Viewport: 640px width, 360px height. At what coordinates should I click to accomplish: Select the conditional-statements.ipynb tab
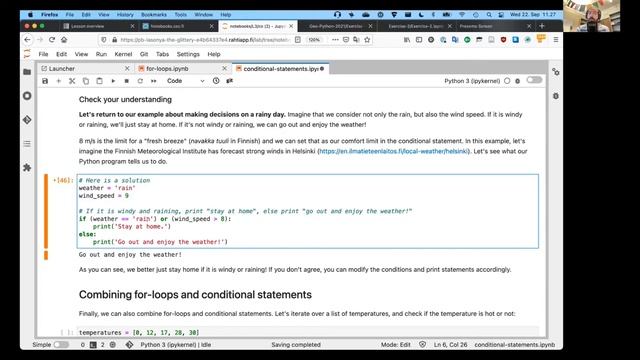(x=280, y=69)
